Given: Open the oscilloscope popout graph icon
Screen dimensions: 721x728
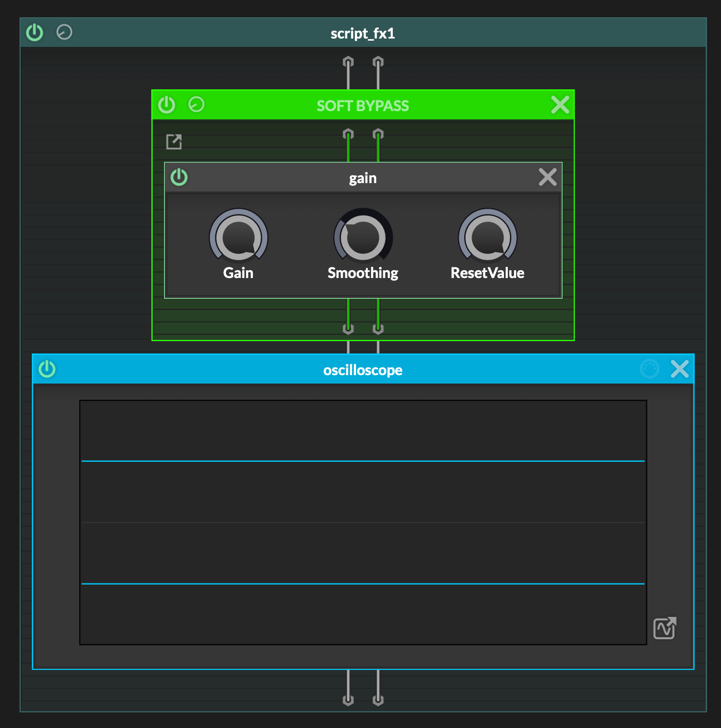Looking at the screenshot, I should coord(665,628).
